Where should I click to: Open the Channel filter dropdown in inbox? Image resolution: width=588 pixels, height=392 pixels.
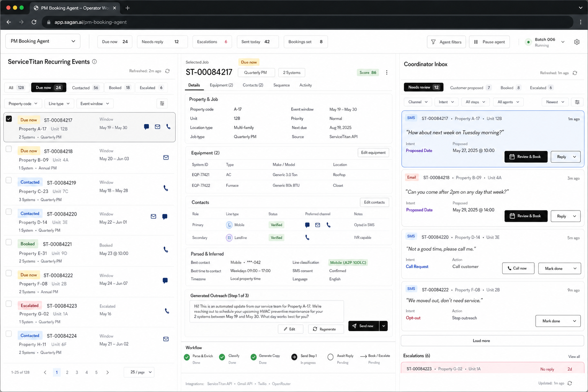tap(418, 102)
